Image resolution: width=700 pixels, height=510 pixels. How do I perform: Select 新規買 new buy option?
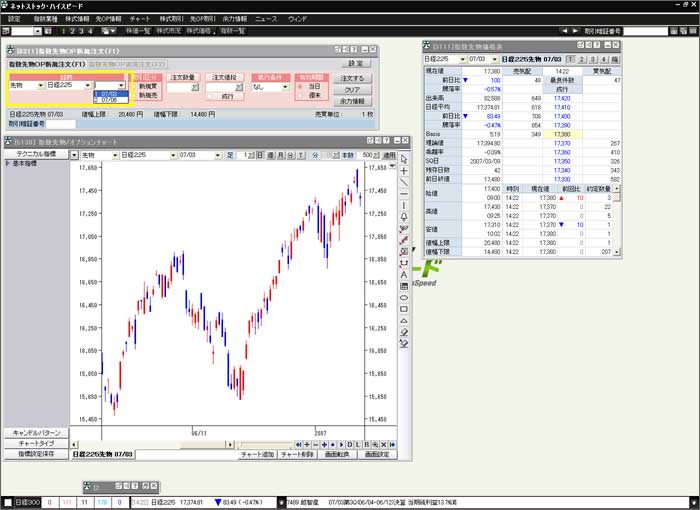click(145, 86)
